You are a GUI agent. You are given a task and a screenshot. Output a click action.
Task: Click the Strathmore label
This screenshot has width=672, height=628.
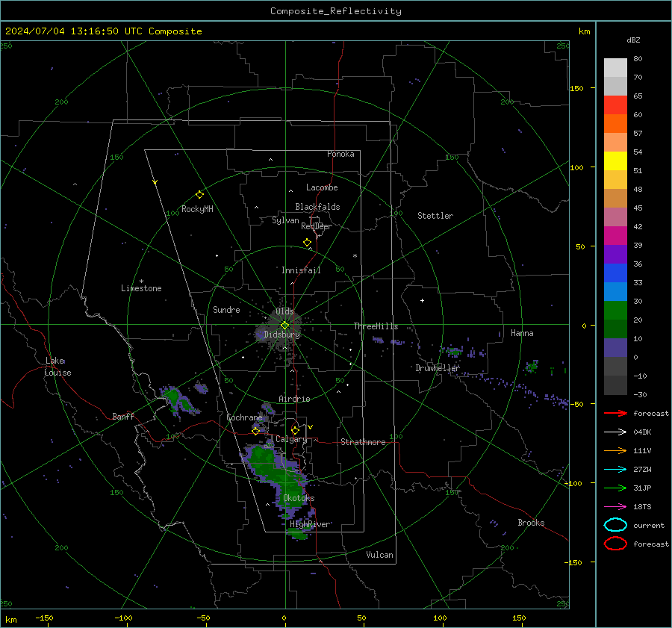pyautogui.click(x=363, y=442)
